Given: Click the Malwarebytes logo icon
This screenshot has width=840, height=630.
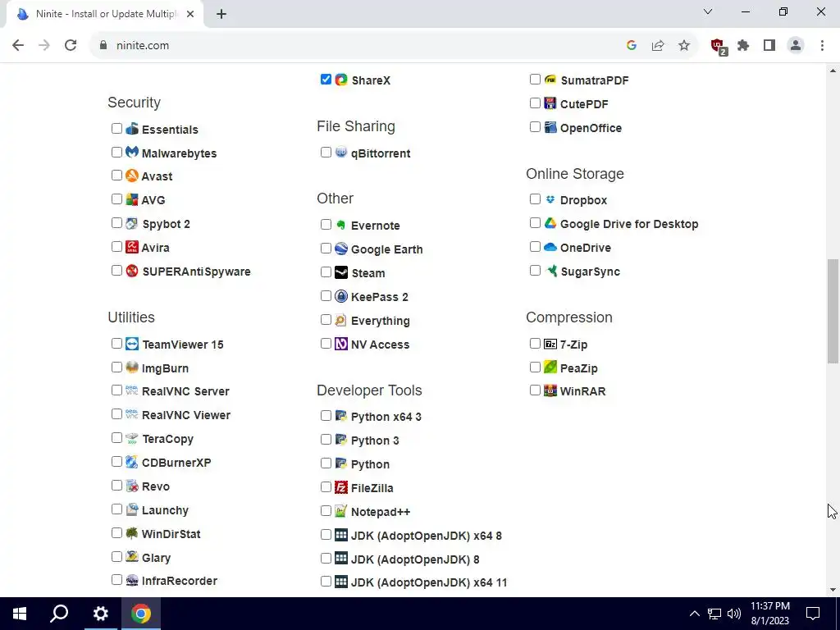Looking at the screenshot, I should [x=132, y=152].
